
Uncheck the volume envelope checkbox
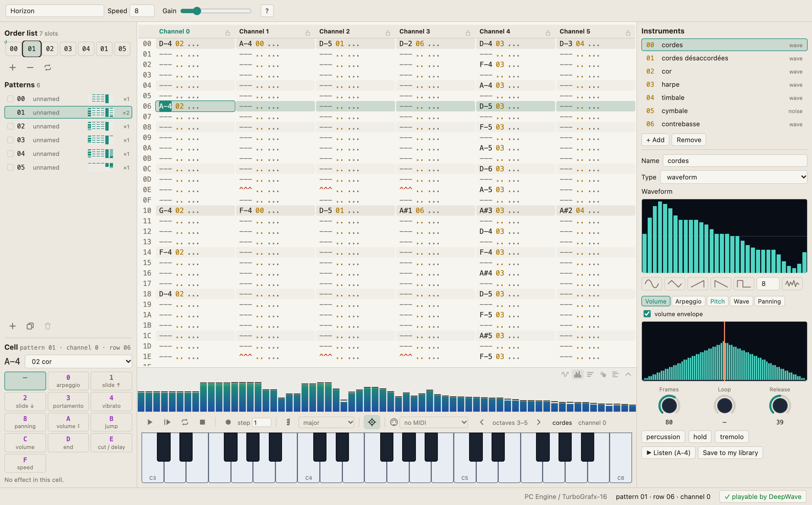(647, 314)
